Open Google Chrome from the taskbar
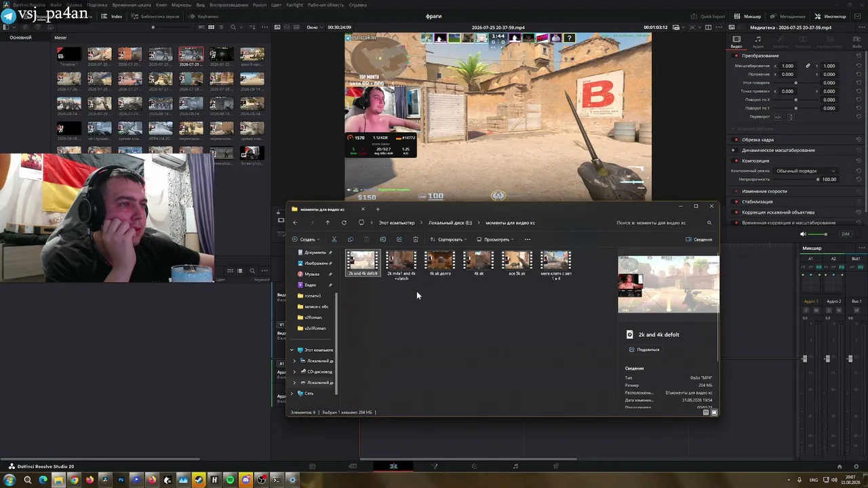The height and width of the screenshot is (488, 868). click(74, 480)
